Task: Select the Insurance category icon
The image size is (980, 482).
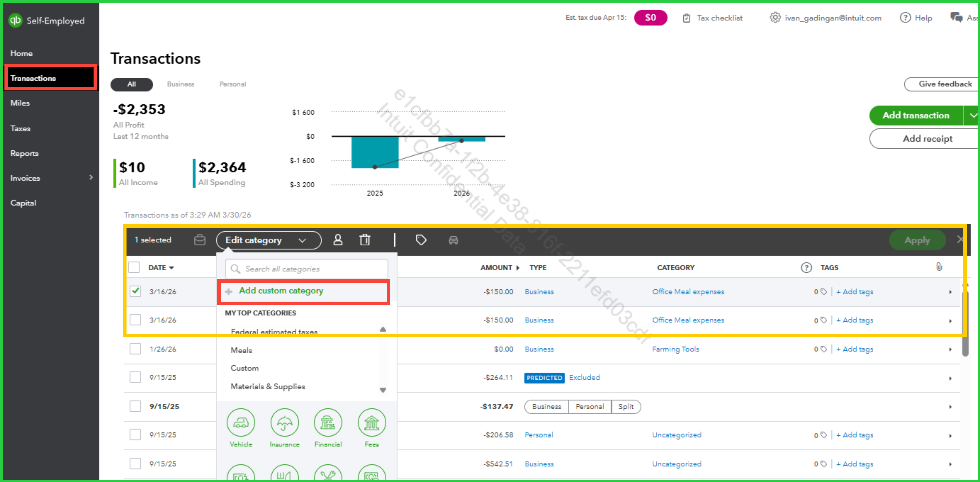Action: coord(284,423)
